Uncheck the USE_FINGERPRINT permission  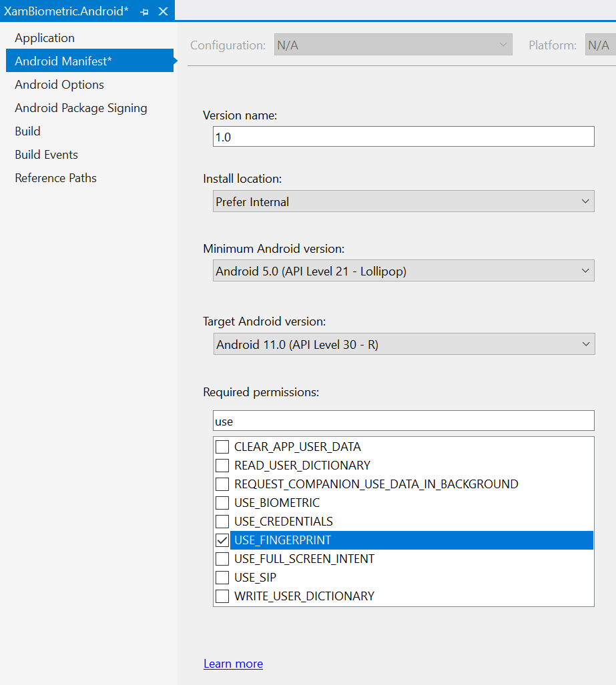tap(222, 540)
